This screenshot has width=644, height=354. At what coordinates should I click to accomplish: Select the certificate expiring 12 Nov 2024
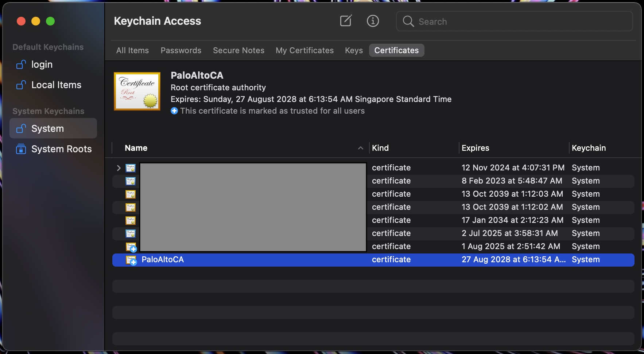click(513, 168)
